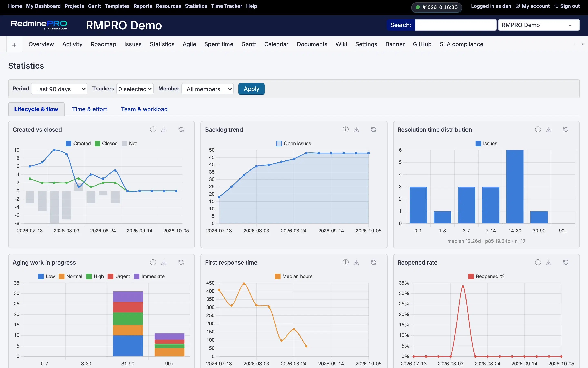Image resolution: width=588 pixels, height=368 pixels.
Task: Click the running timer #1026 badge
Action: [x=437, y=7]
